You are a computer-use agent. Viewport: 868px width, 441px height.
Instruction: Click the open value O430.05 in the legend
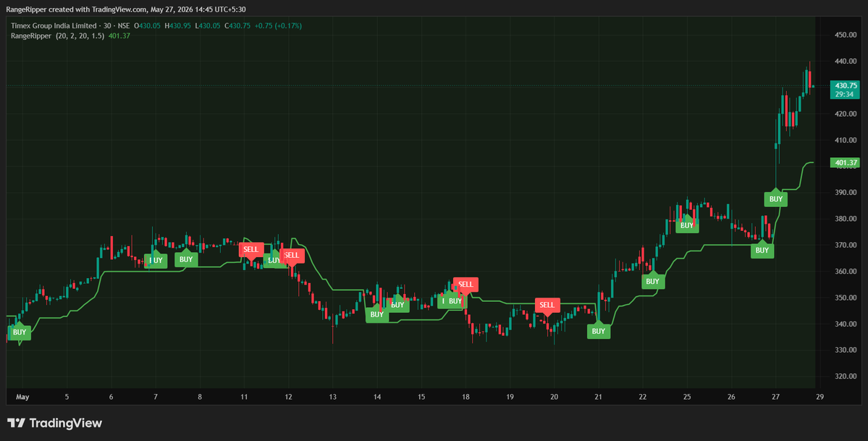[x=146, y=25]
